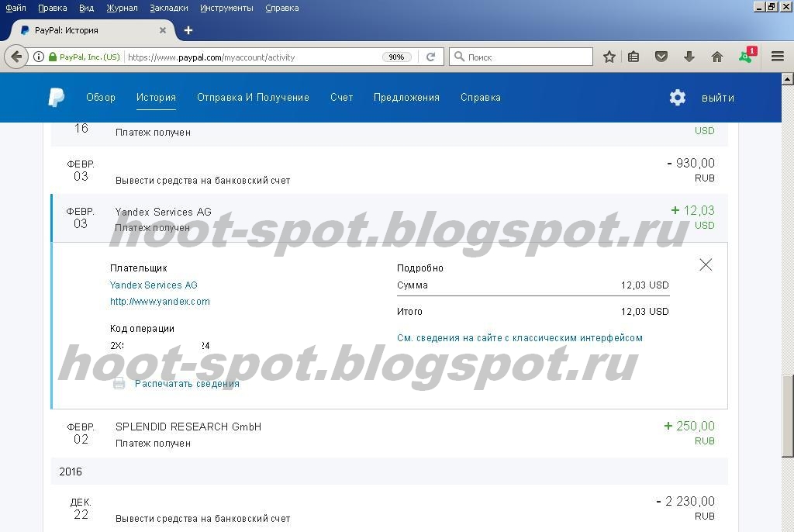Click the 90% zoom indicator
The image size is (794, 532).
pyautogui.click(x=396, y=57)
